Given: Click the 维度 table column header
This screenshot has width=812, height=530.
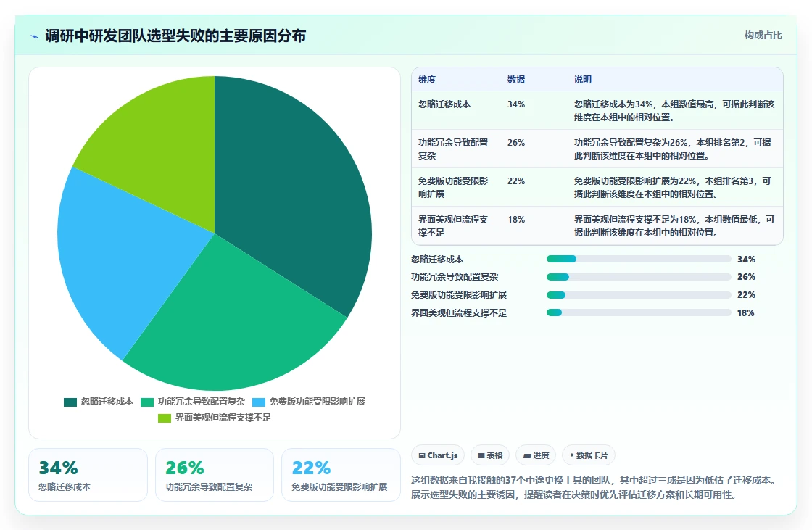Looking at the screenshot, I should click(427, 79).
